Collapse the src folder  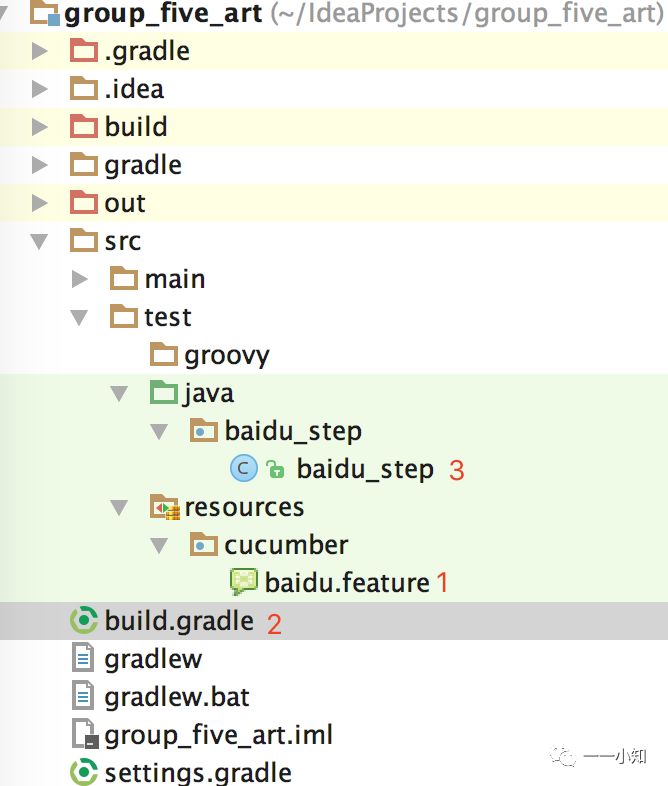pyautogui.click(x=40, y=241)
